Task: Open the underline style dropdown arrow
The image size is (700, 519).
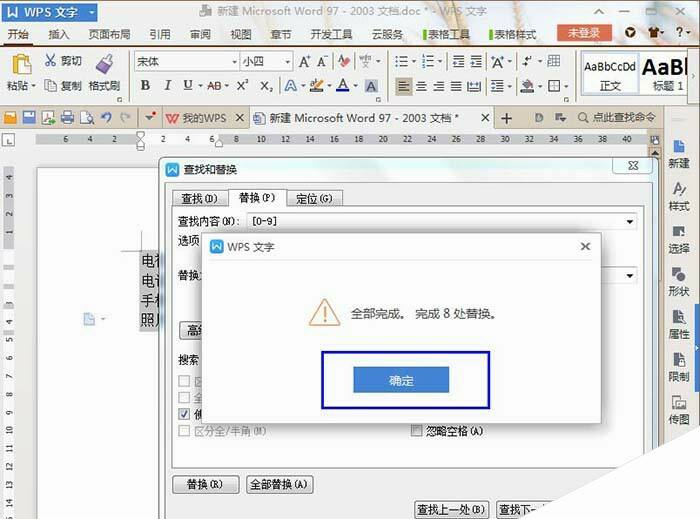Action: click(200, 86)
